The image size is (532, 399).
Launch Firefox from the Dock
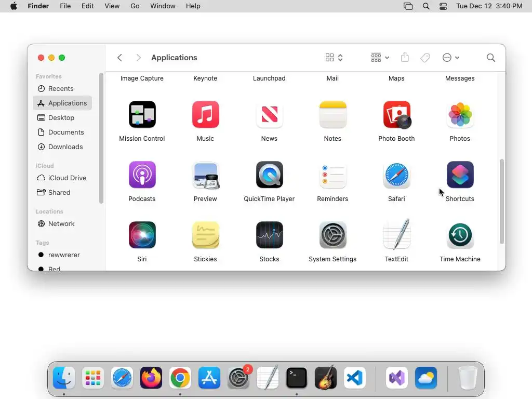click(x=151, y=378)
